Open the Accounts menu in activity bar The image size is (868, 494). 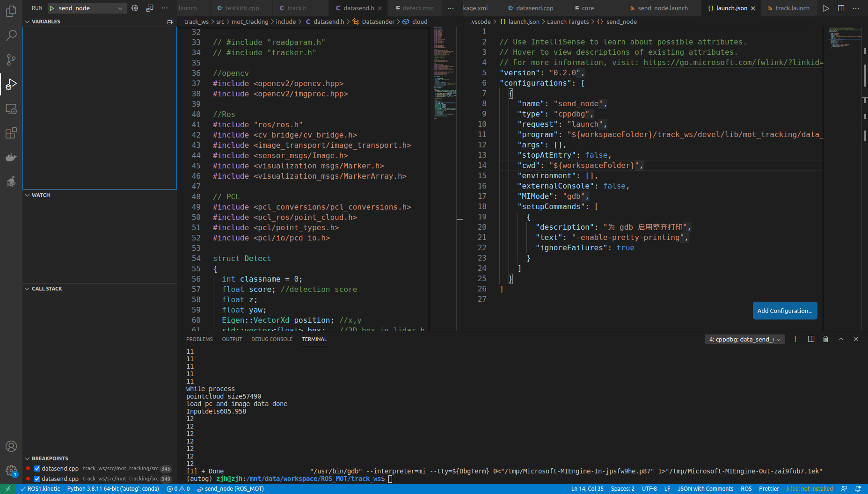(x=11, y=446)
